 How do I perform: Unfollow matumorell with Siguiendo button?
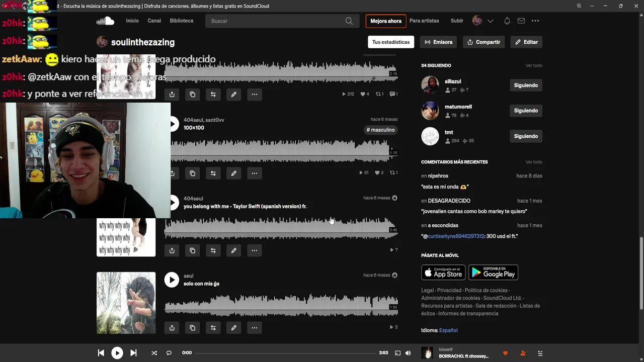point(526,111)
